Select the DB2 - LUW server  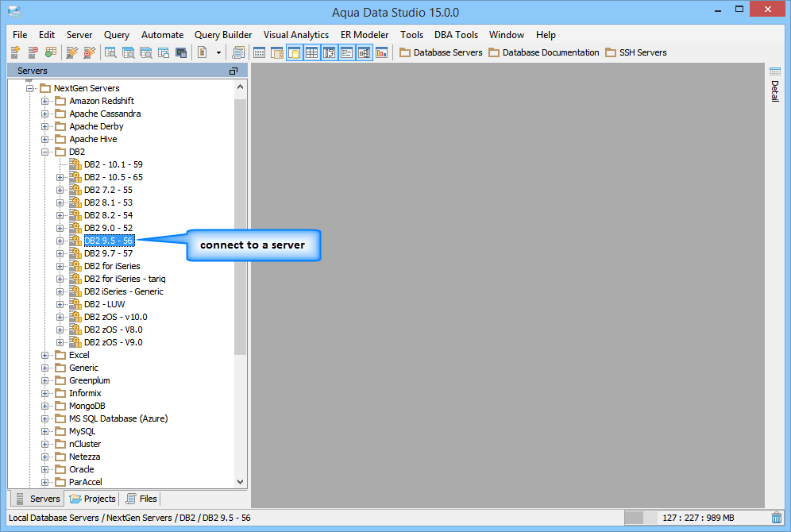104,304
